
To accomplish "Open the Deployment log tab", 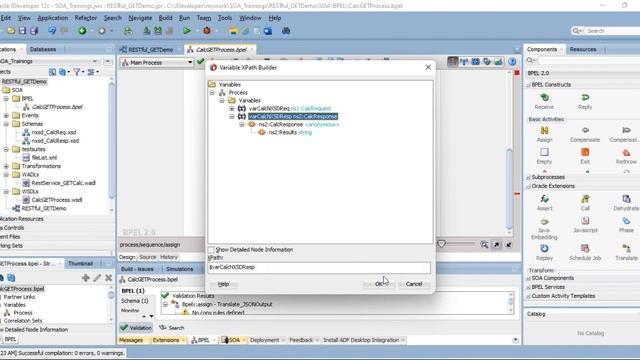I will pos(264,340).
